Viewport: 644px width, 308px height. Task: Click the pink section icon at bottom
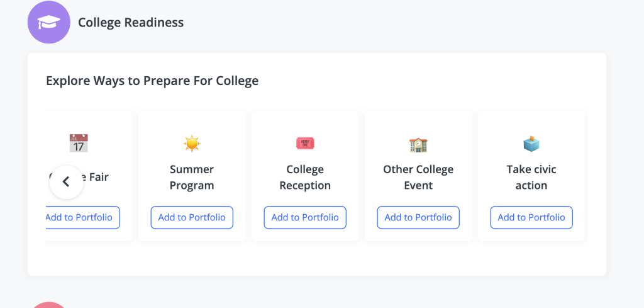pos(49,305)
